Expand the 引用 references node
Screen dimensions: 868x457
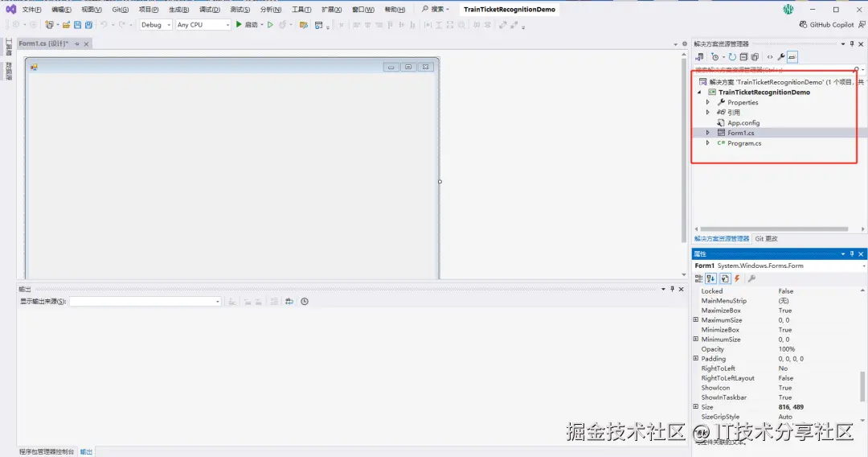pos(707,112)
